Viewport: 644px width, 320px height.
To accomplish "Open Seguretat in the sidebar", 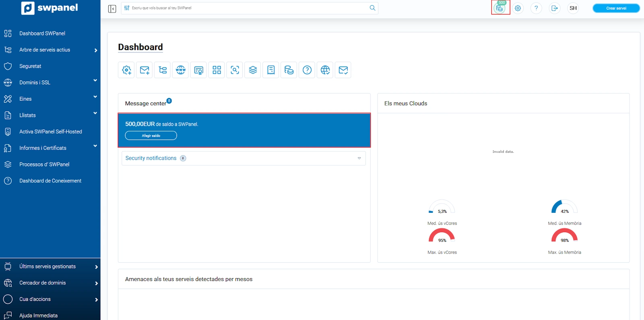I will click(x=30, y=66).
